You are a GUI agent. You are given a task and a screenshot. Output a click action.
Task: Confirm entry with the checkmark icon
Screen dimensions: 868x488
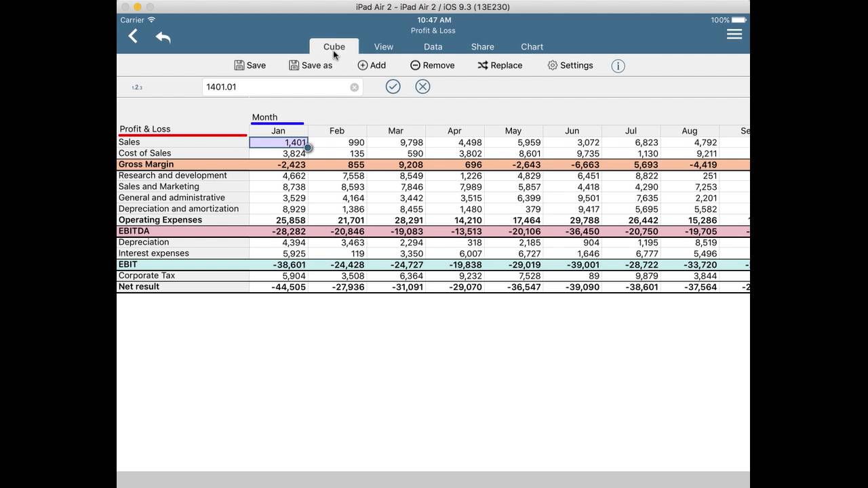point(393,86)
